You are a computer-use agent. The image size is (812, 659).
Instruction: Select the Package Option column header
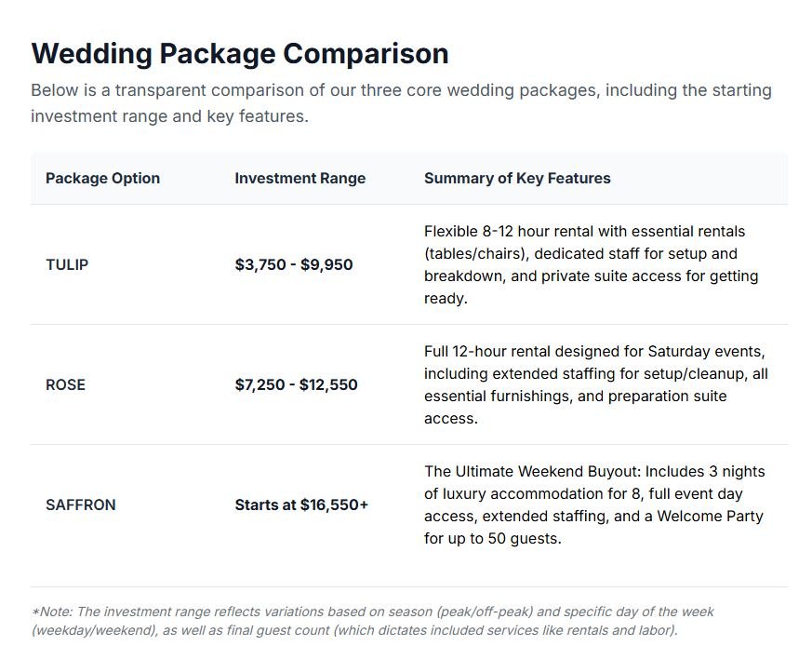tap(102, 178)
